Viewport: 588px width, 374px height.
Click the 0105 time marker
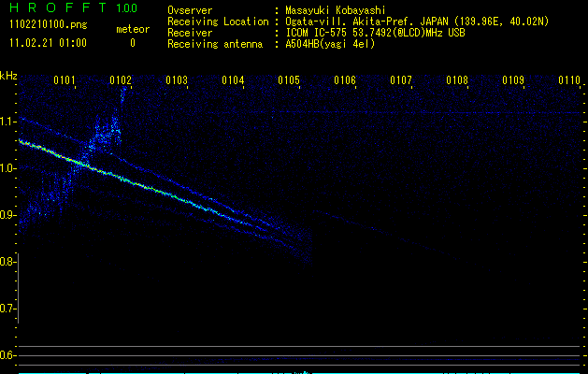coord(289,80)
